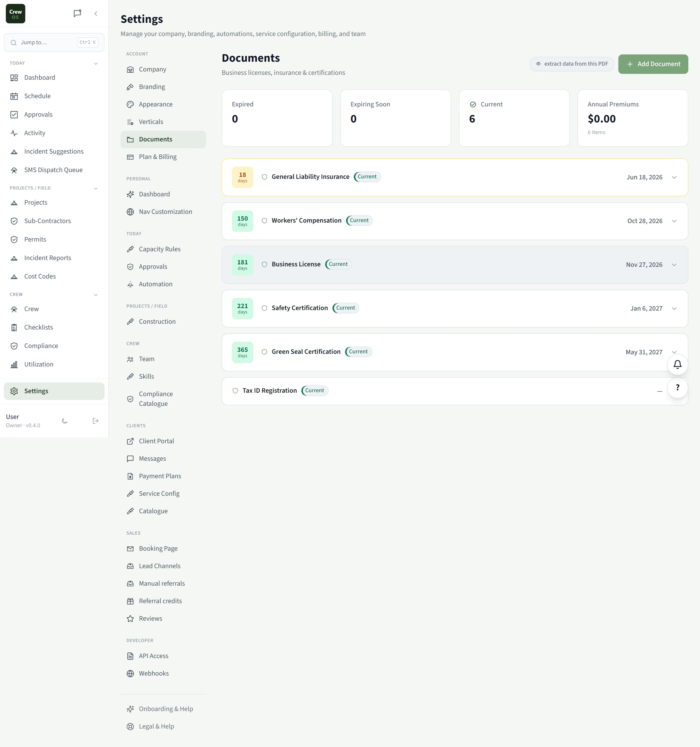Collapse the CREW sidebar section
700x747 pixels.
point(96,295)
